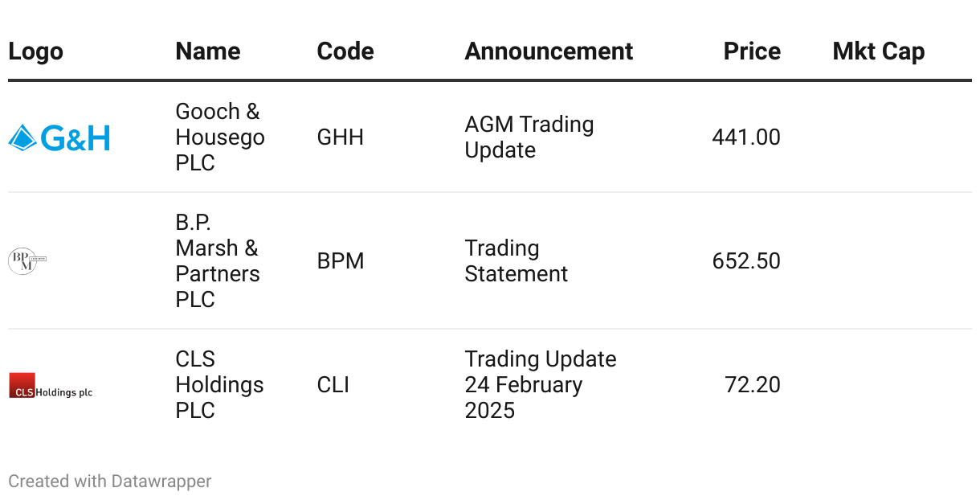
Task: Click the CLS Holdings plc logo
Action: click(x=51, y=385)
